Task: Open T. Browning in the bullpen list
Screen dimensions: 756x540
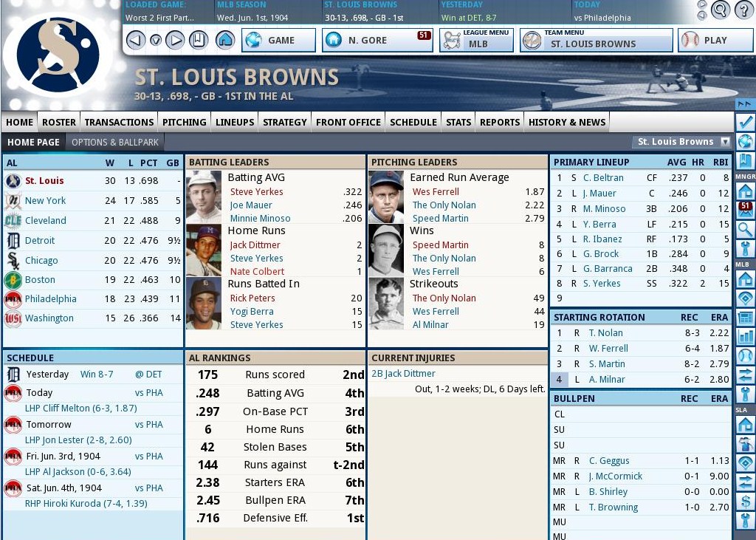Action: pos(614,507)
